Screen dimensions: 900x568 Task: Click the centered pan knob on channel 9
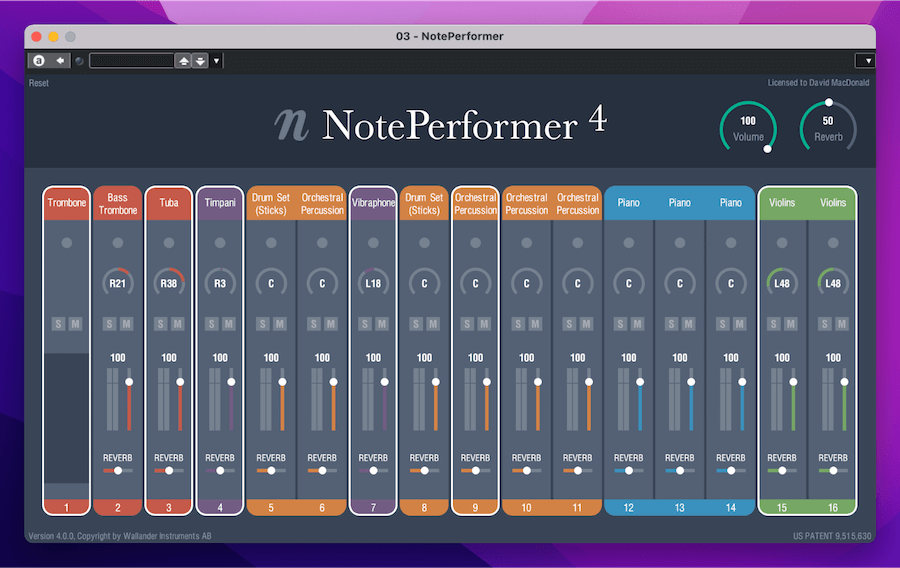click(475, 283)
